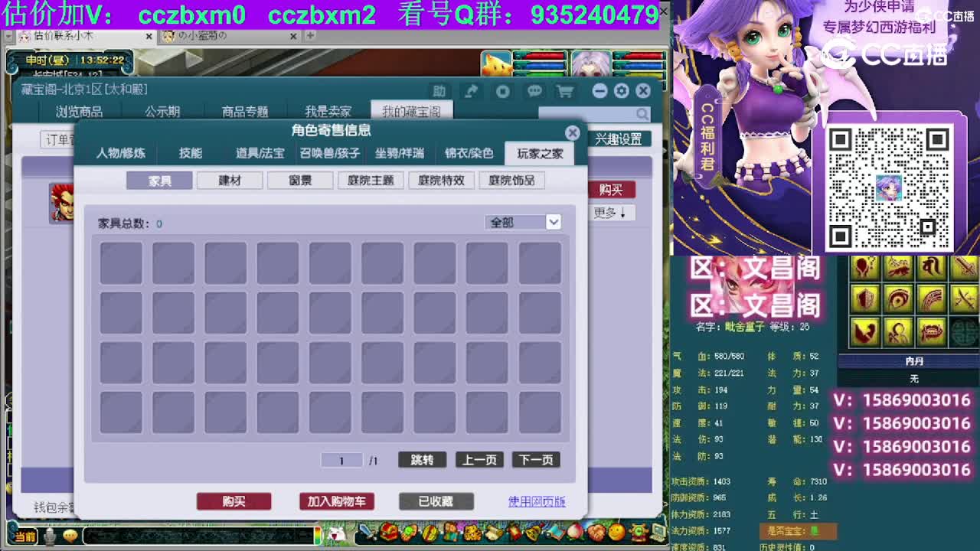Viewport: 980px width, 551px height.
Task: Select the crossed swords skill icon
Action: [965, 299]
